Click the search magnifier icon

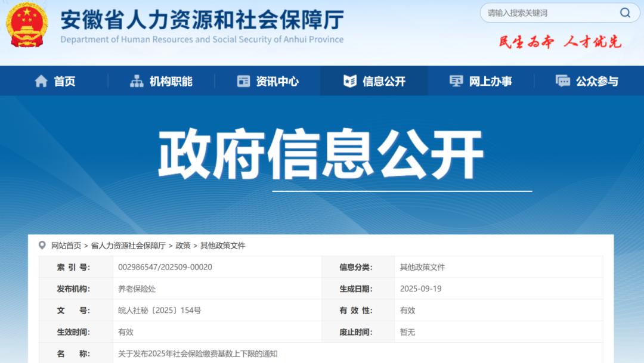625,13
